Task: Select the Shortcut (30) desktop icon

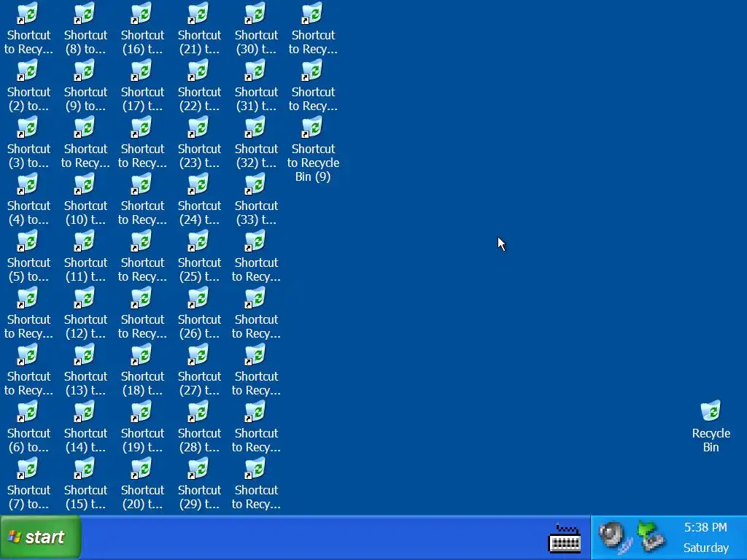Action: click(256, 29)
